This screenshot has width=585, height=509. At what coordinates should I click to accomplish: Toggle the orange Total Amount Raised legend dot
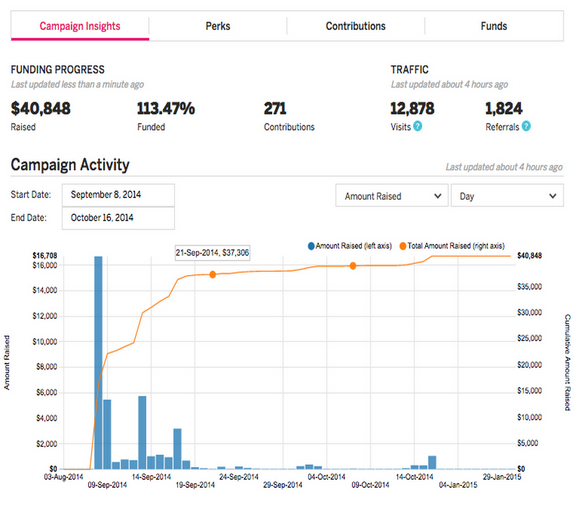403,246
